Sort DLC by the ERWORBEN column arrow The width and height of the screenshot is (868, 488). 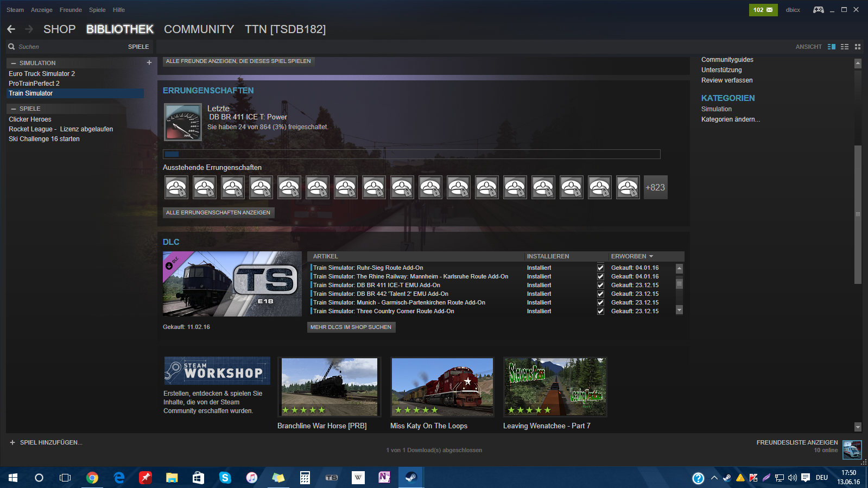(x=651, y=256)
